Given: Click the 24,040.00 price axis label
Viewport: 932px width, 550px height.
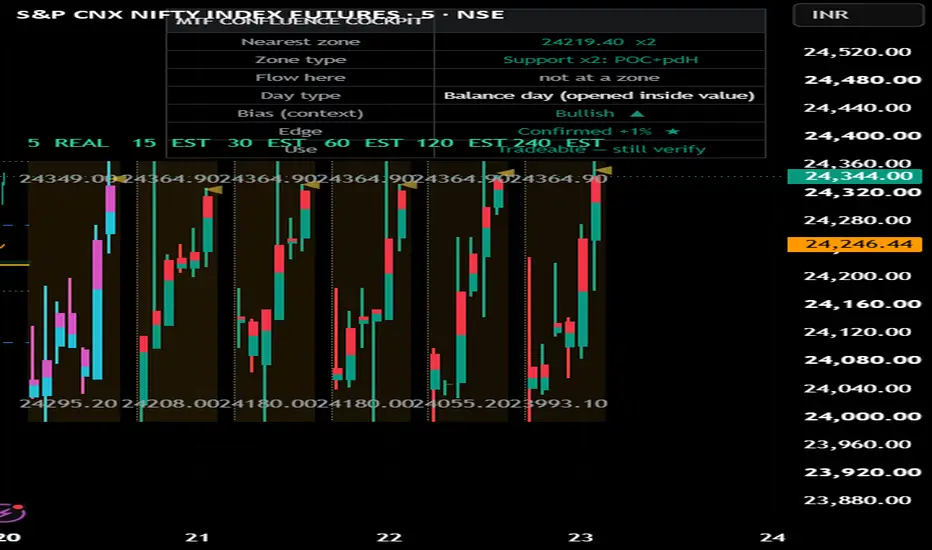Looking at the screenshot, I should click(857, 388).
